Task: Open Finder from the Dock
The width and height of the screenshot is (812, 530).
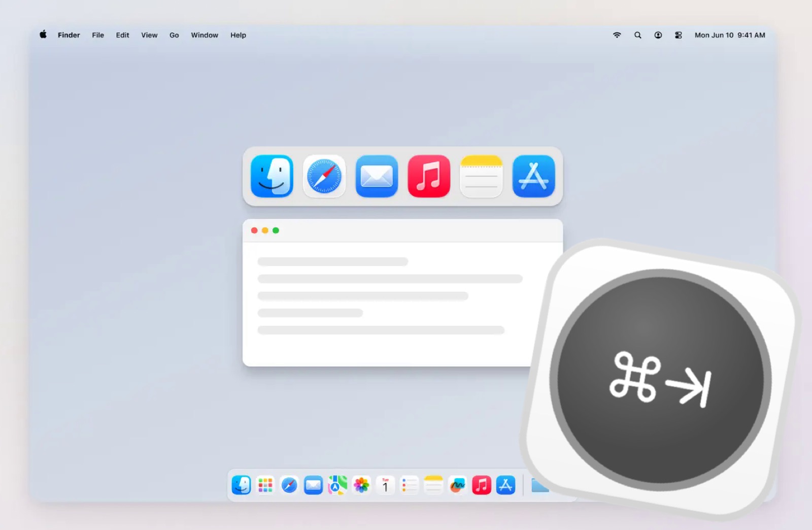Action: (242, 485)
